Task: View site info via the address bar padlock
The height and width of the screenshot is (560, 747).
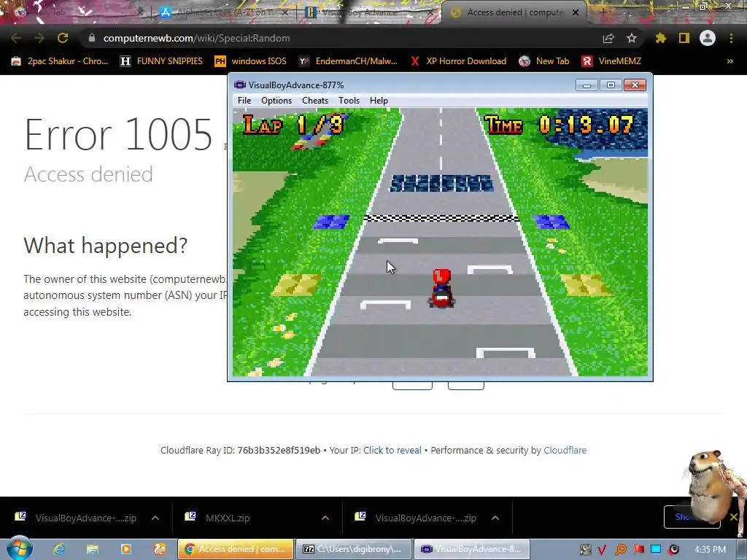Action: click(x=92, y=38)
